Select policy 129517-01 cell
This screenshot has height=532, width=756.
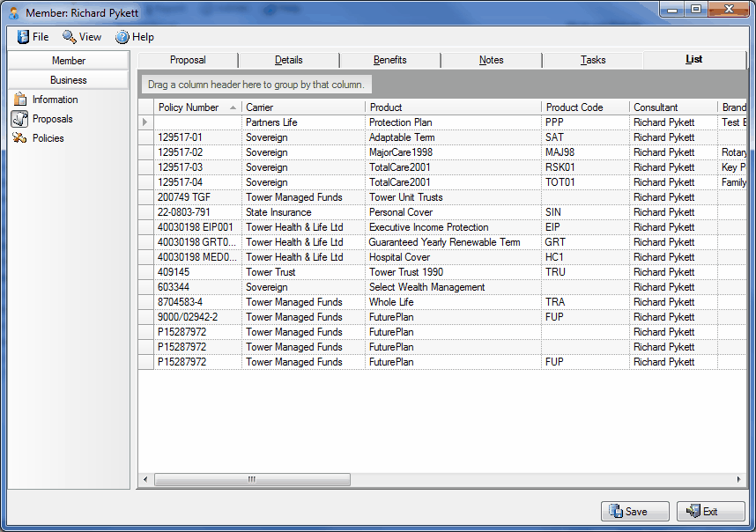[x=197, y=137]
